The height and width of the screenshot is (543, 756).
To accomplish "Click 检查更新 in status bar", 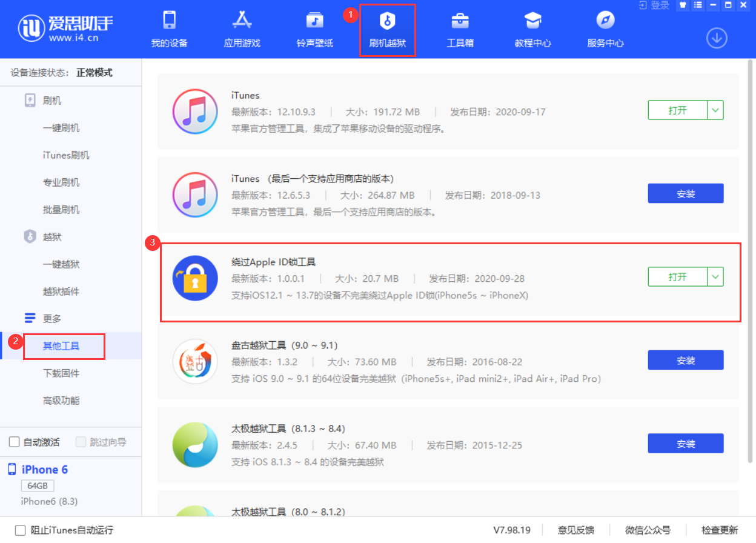I will [720, 530].
